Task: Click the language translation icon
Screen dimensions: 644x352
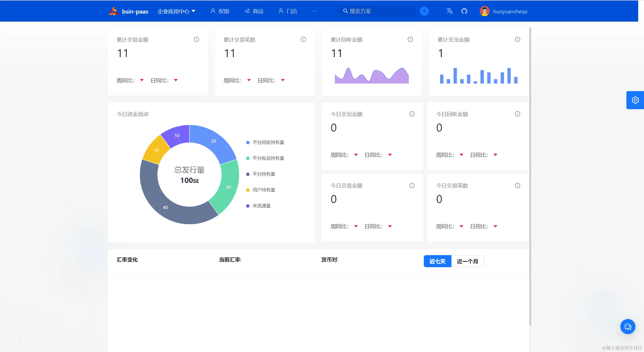Action: [x=449, y=11]
